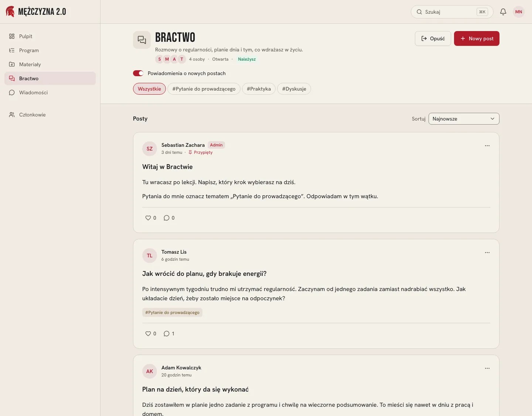Click the Należysz membership badge
The image size is (532, 416).
click(247, 59)
